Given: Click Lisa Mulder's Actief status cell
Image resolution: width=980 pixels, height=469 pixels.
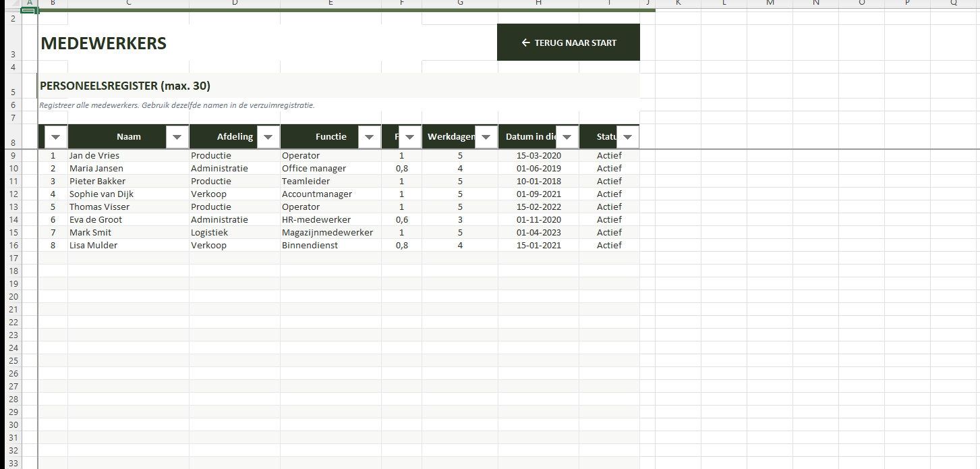Looking at the screenshot, I should click(608, 246).
